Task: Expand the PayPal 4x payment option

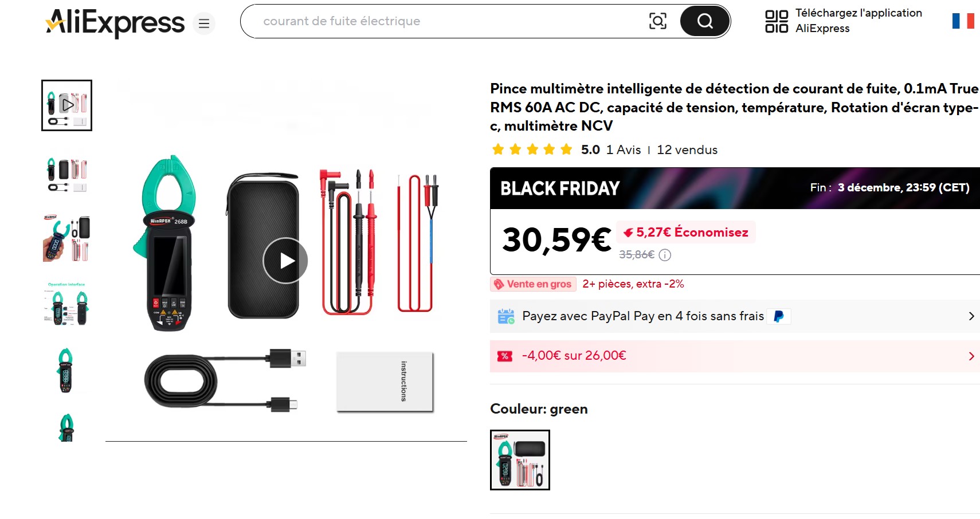Action: (971, 316)
